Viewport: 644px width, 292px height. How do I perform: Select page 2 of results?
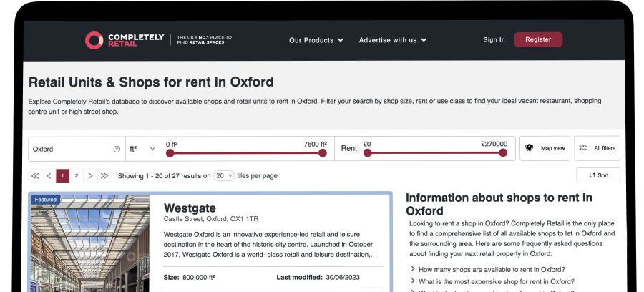pos(77,176)
